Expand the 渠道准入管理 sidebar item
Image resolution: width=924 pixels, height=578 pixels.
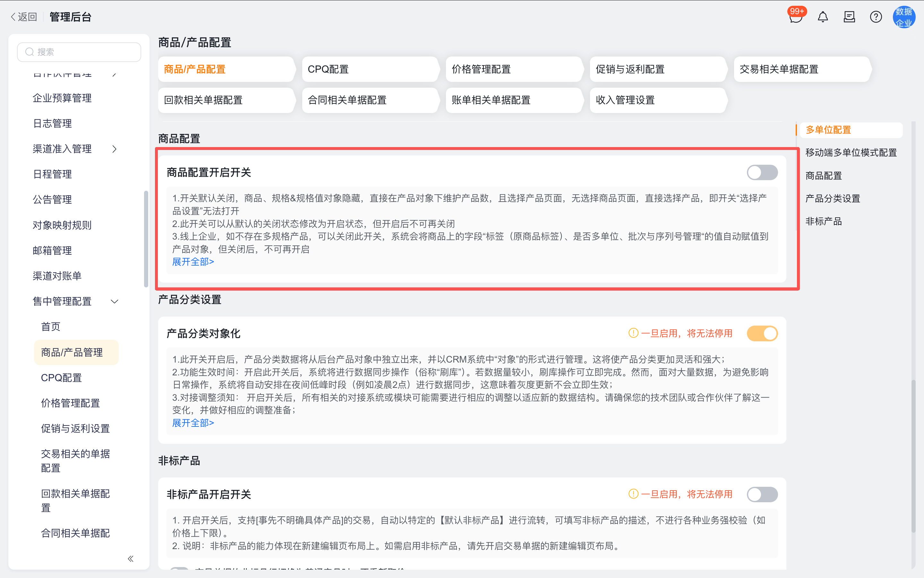coord(114,149)
